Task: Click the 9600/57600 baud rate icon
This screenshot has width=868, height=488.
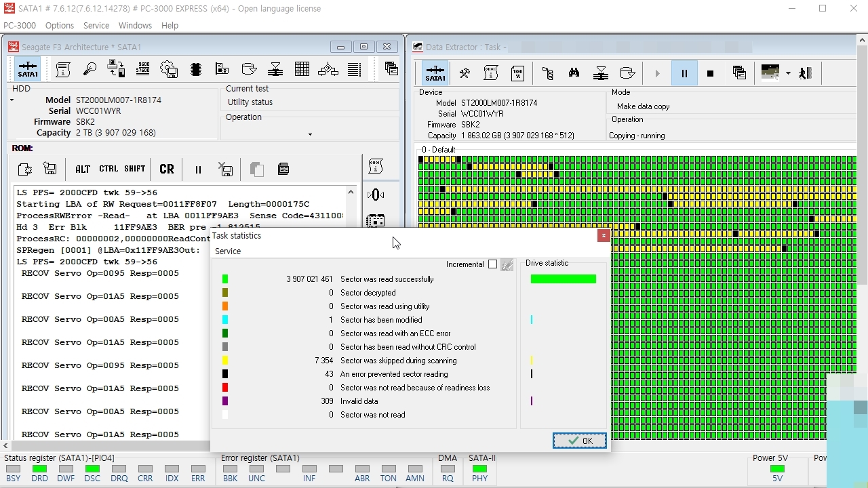Action: (x=143, y=69)
